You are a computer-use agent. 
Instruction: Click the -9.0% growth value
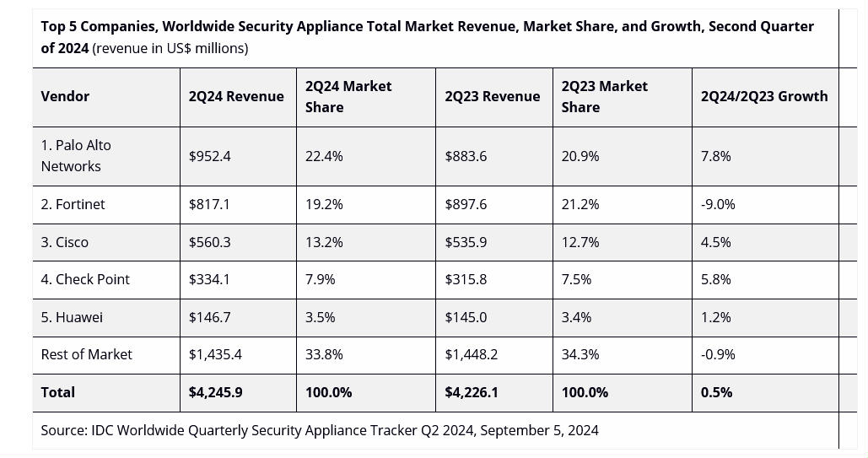(x=718, y=204)
